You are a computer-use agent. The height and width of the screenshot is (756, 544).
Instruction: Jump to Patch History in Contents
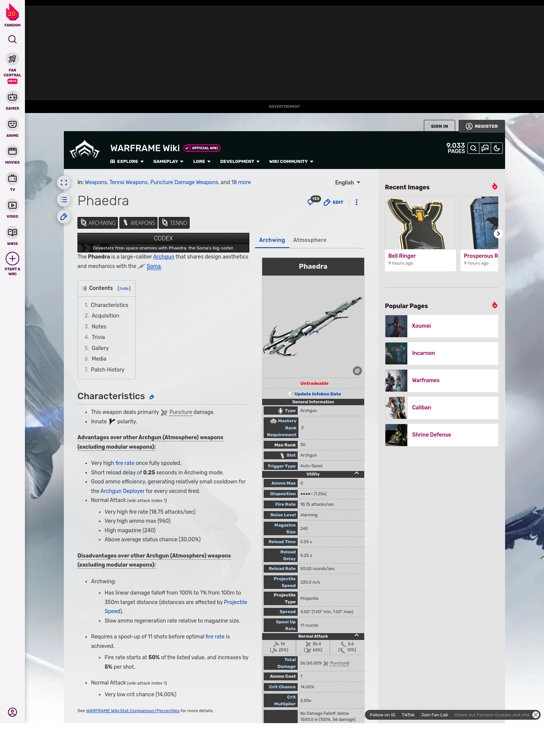click(x=108, y=370)
